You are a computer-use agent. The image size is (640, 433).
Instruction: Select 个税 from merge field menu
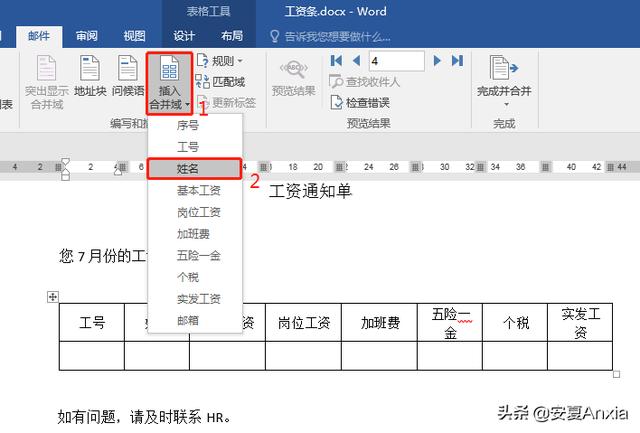pos(195,277)
